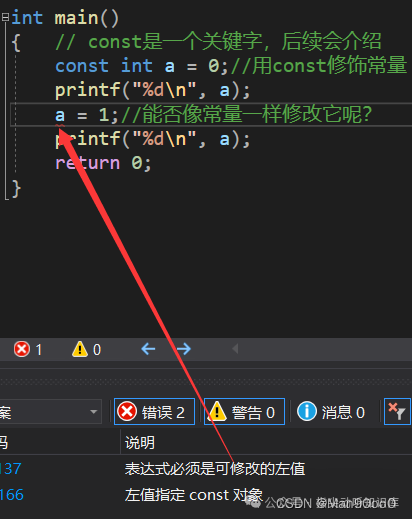Image resolution: width=412 pixels, height=519 pixels.
Task: Toggle the 错误 2 errors filter
Action: (x=154, y=412)
